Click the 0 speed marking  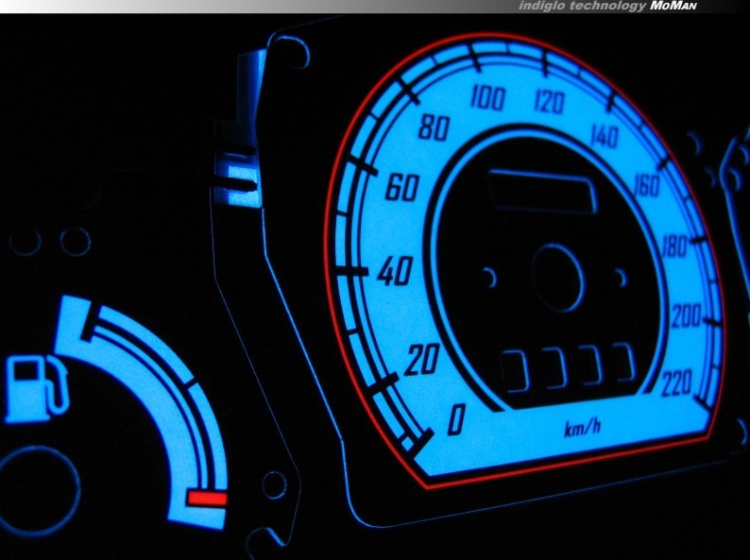point(455,419)
